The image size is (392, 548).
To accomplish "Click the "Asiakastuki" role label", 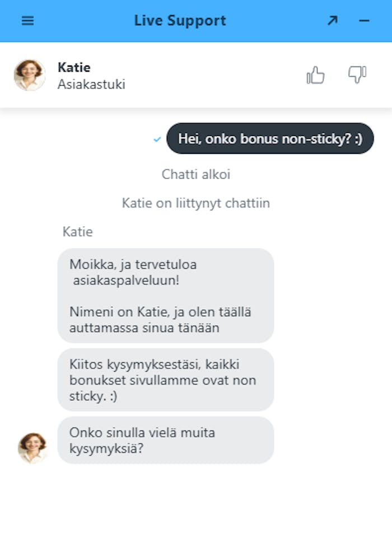I will (91, 85).
